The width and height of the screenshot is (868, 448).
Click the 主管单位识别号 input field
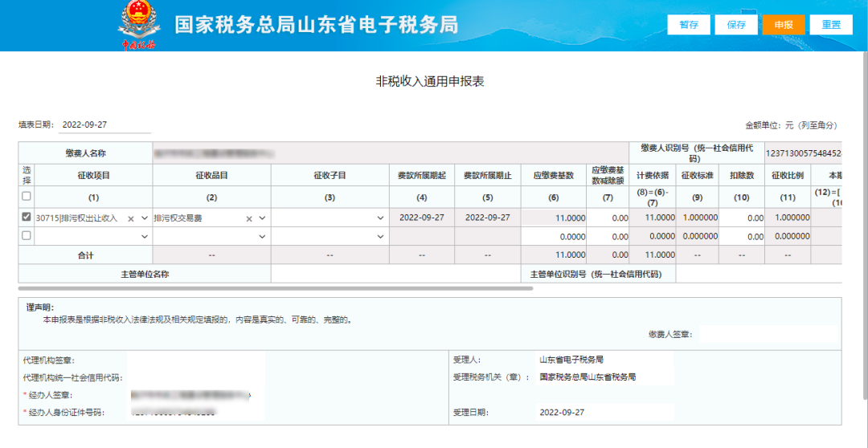(759, 274)
